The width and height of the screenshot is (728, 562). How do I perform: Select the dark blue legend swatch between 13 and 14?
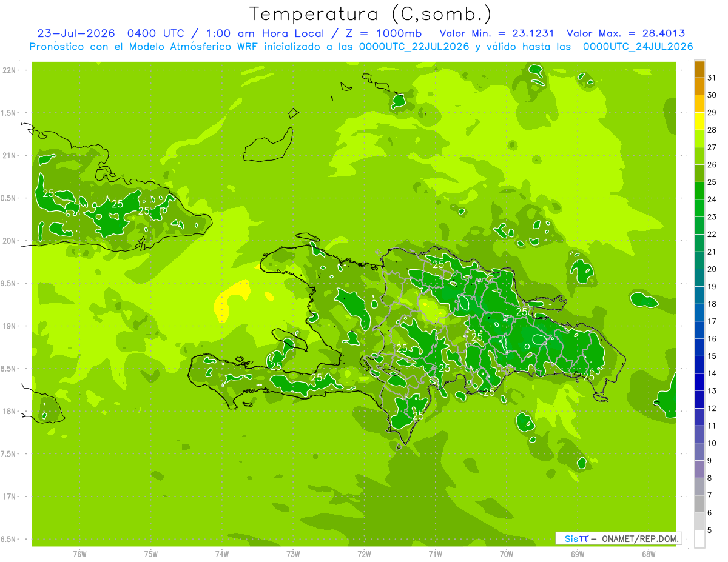coord(699,383)
